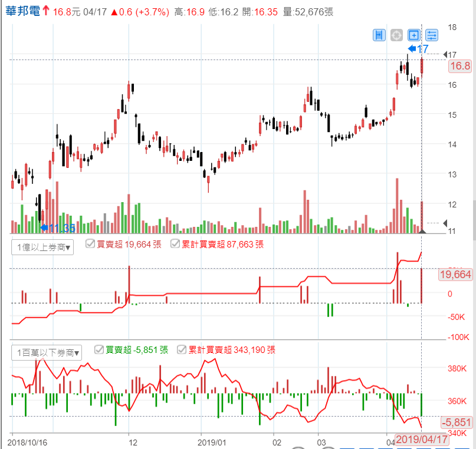The image size is (476, 449).
Task: Toggle 買賣超 19,664 張 checkbox
Action: tap(90, 243)
